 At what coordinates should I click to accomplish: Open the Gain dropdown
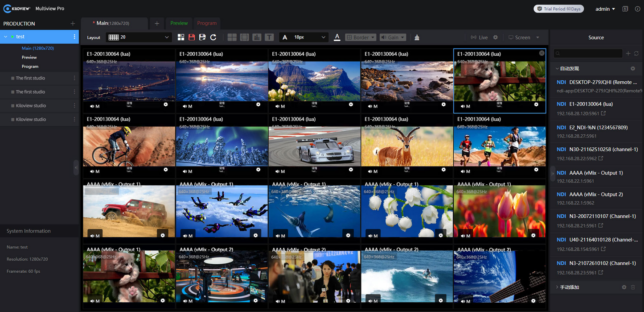[393, 37]
